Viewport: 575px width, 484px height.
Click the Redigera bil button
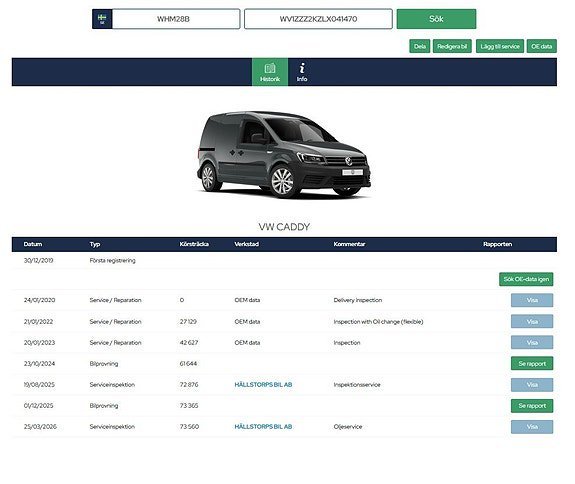[x=452, y=47]
